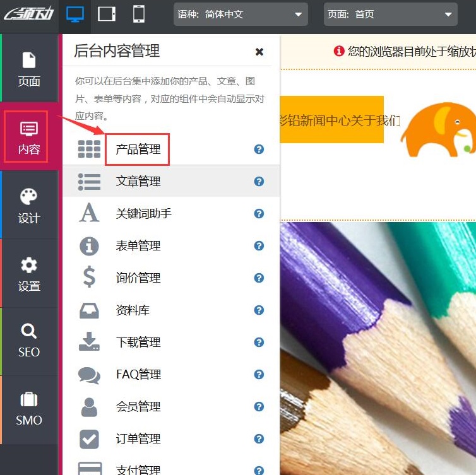476x475 pixels.
Task: Switch to desktop preview mode icon
Action: coord(74,14)
